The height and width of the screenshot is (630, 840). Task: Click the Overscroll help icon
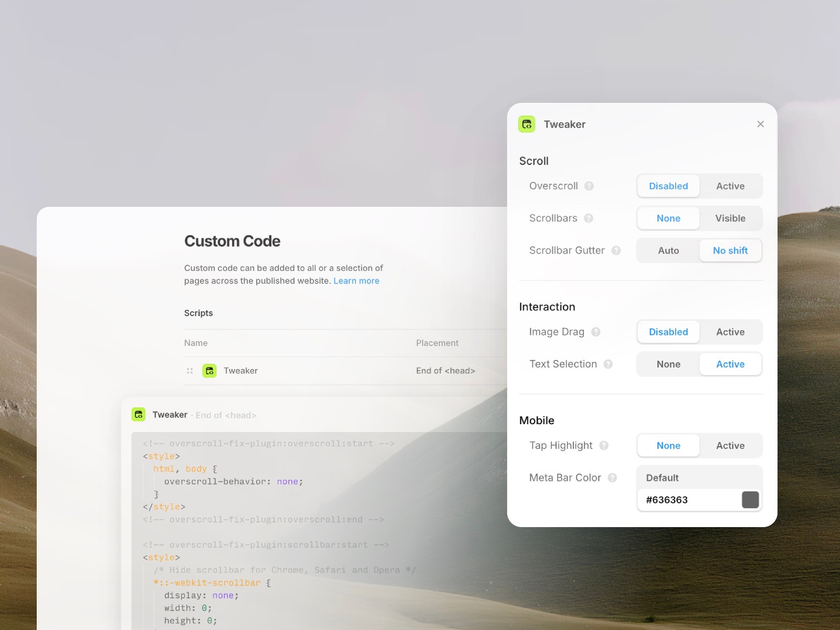[590, 186]
